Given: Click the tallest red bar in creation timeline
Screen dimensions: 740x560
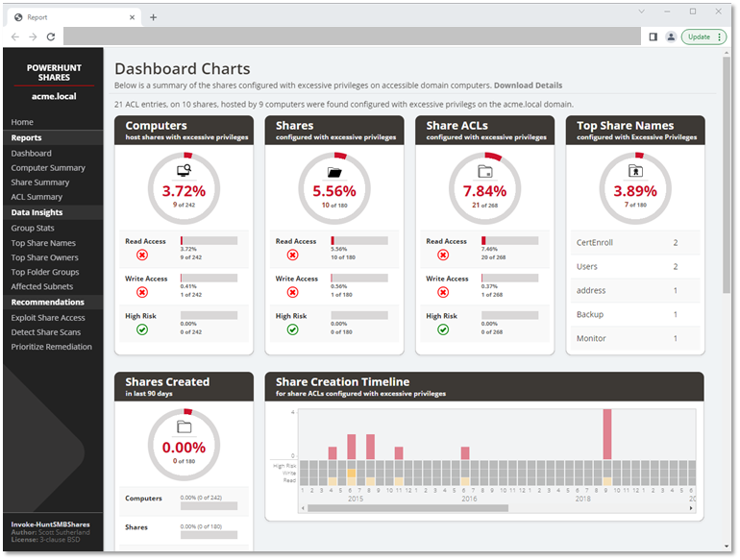Looking at the screenshot, I should [x=606, y=434].
